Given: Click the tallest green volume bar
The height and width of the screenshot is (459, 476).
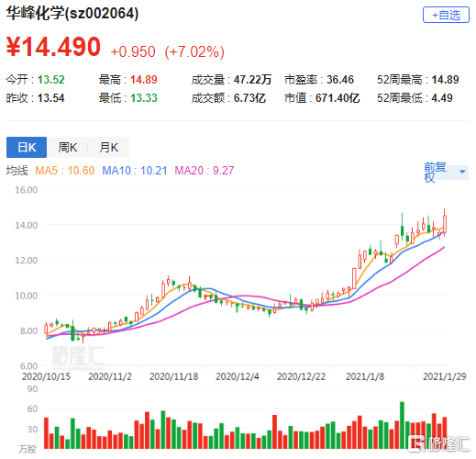Looking at the screenshot, I should point(402,425).
